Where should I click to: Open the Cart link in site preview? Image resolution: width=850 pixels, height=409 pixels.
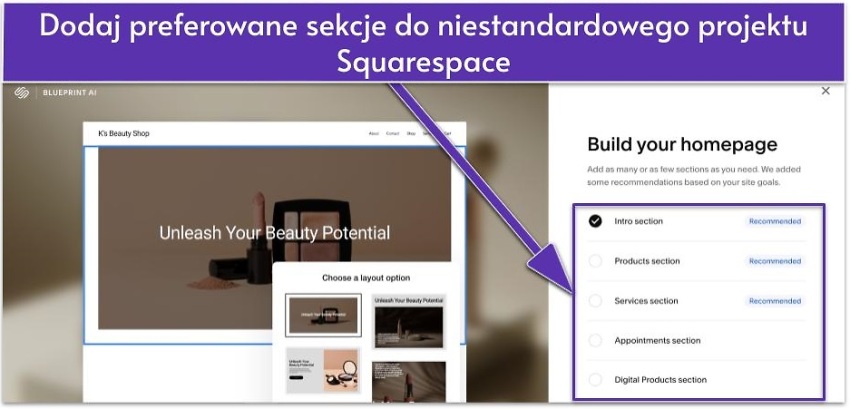[447, 133]
